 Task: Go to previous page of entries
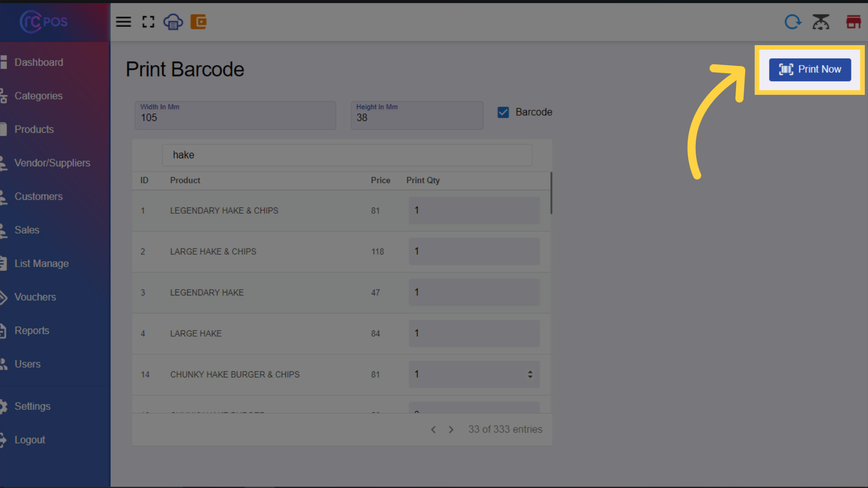tap(433, 430)
